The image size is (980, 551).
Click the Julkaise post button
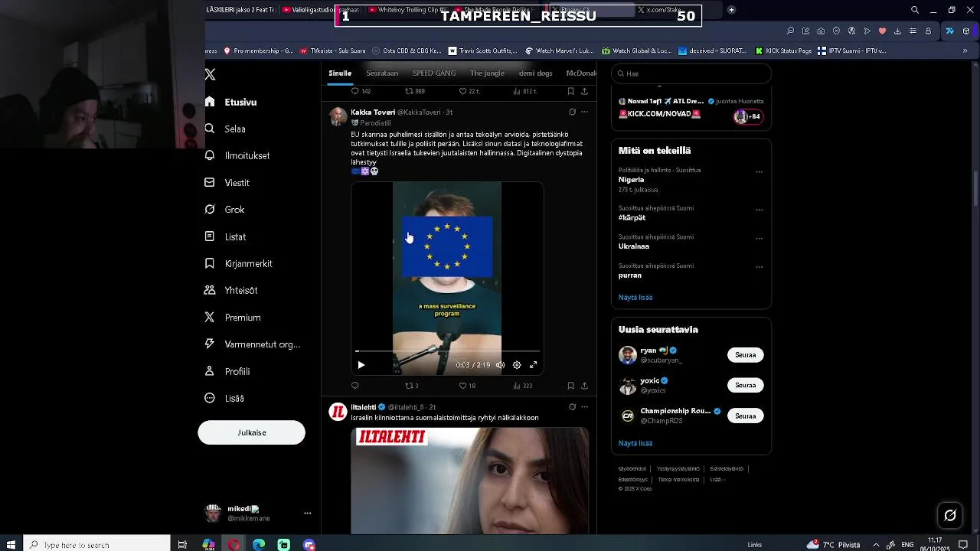251,432
